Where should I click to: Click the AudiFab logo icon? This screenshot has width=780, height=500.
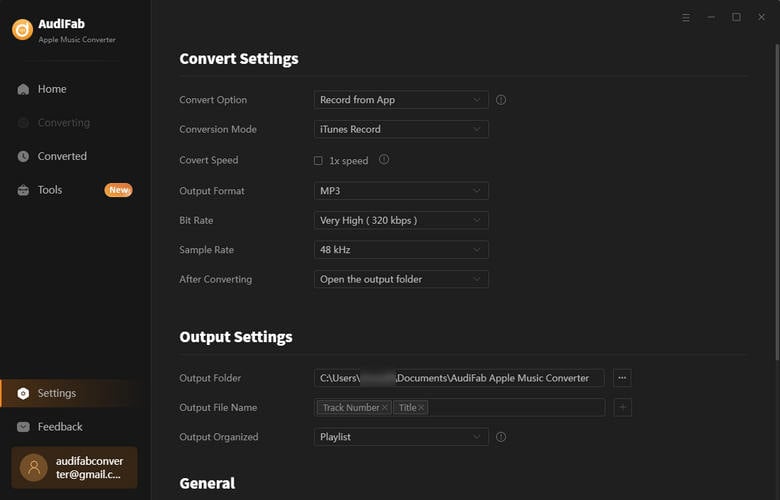coord(22,30)
